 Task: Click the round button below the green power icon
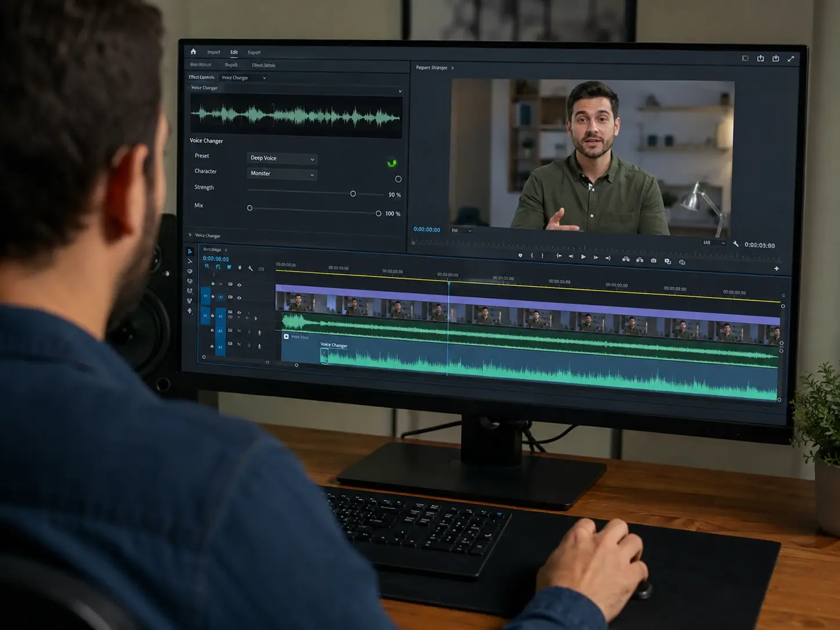click(x=398, y=179)
